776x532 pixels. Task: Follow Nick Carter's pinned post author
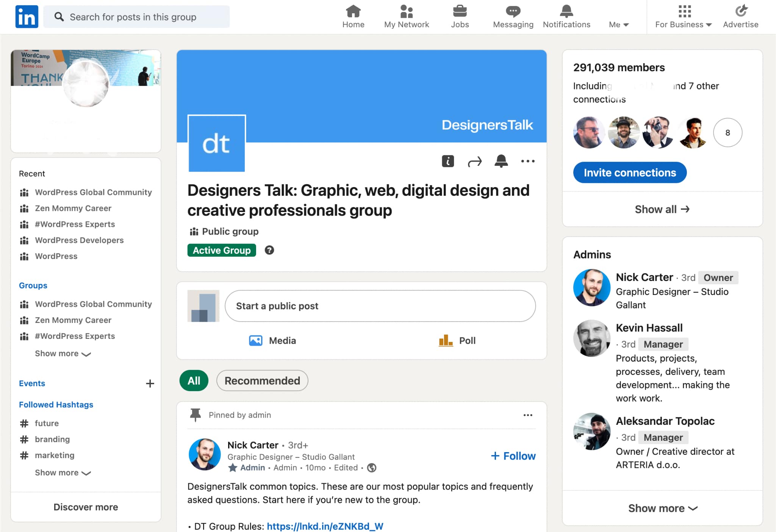(x=513, y=456)
